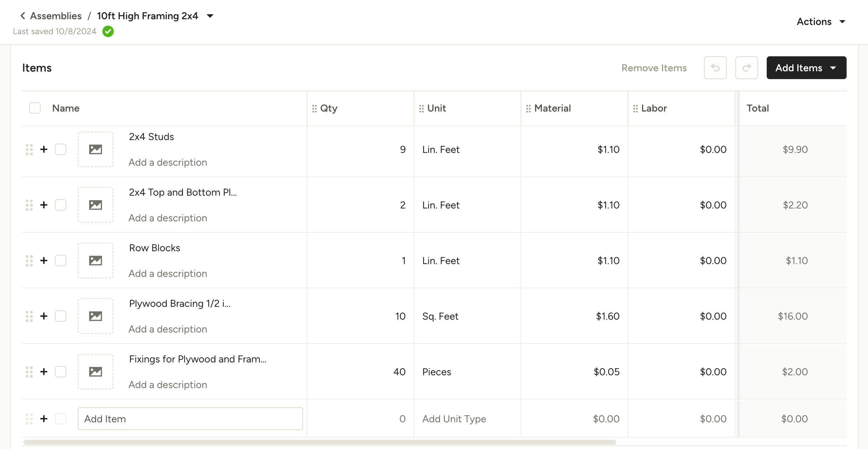Click the plus icon on 2x4 Studs row

pos(44,149)
